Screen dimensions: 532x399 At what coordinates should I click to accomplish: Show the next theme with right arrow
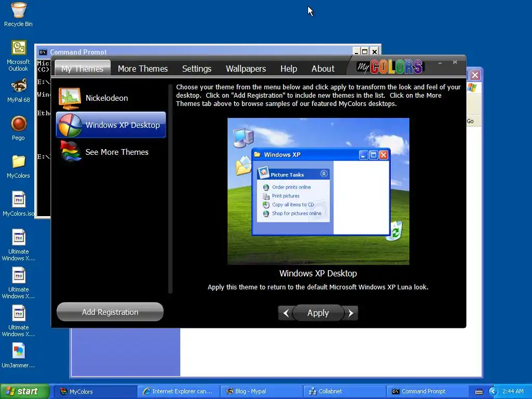pyautogui.click(x=351, y=313)
